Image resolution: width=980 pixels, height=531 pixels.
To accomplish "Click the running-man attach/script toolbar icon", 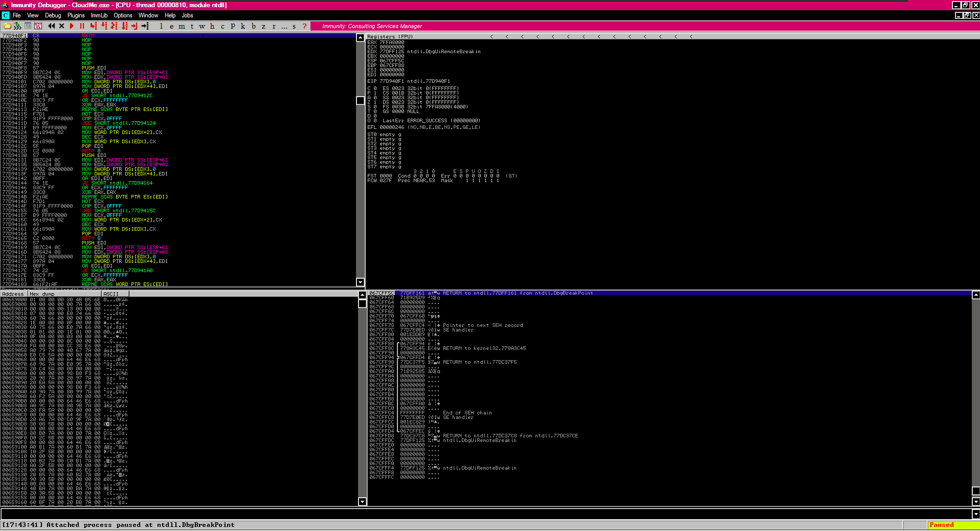I will click(17, 26).
